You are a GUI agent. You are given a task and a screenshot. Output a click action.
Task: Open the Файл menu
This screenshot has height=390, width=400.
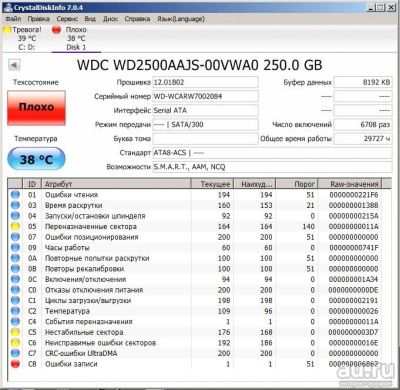[14, 19]
